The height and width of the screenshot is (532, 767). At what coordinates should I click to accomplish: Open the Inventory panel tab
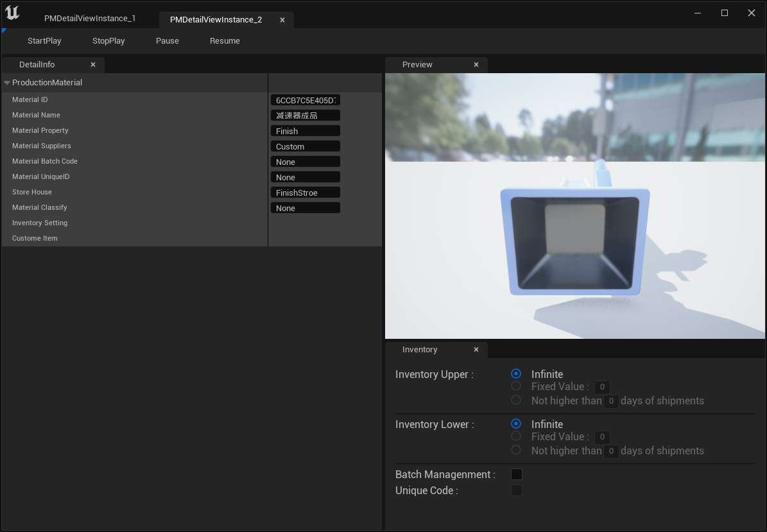pyautogui.click(x=420, y=350)
